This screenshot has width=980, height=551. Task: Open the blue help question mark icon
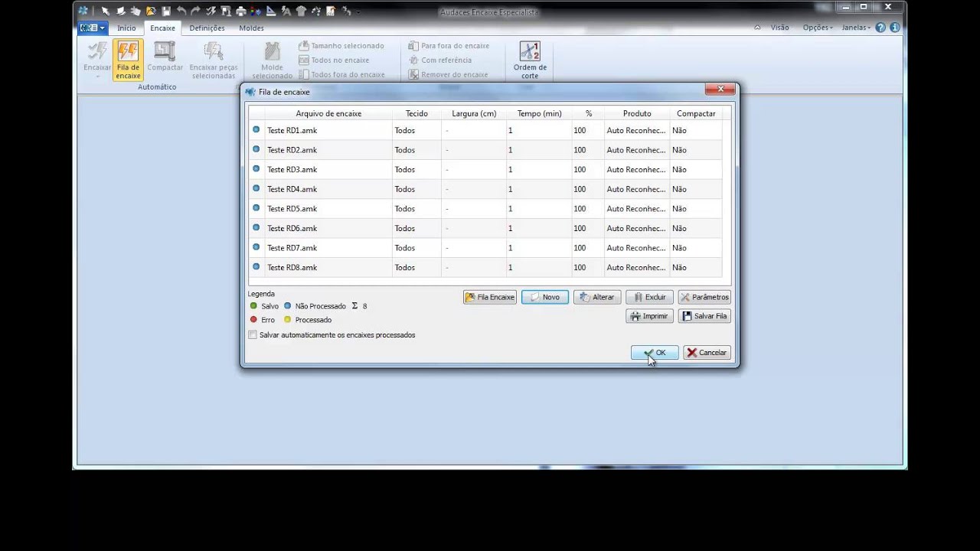[880, 28]
